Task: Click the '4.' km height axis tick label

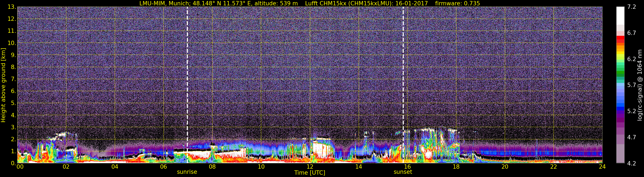Action: click(13, 115)
